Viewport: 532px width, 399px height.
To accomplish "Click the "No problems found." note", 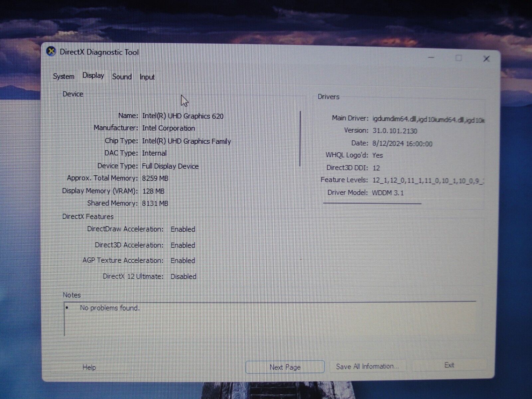I will click(x=110, y=308).
